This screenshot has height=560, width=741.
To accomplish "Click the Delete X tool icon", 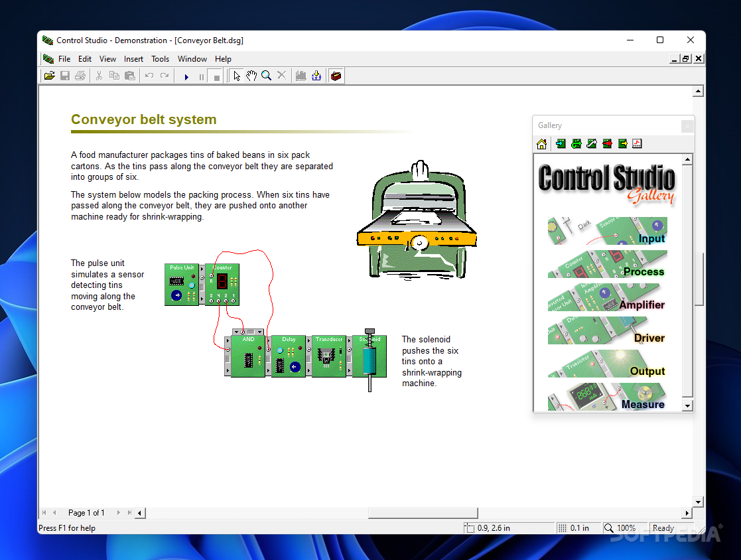I will pos(281,75).
